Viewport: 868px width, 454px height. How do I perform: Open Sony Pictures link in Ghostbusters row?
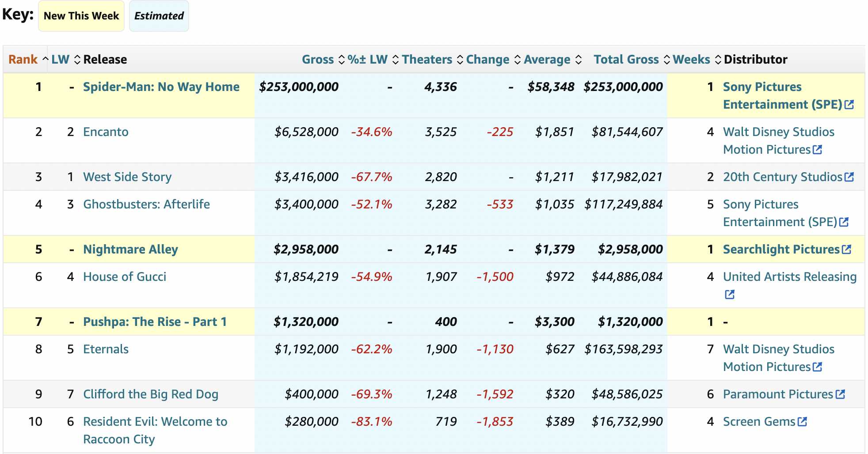tap(780, 213)
